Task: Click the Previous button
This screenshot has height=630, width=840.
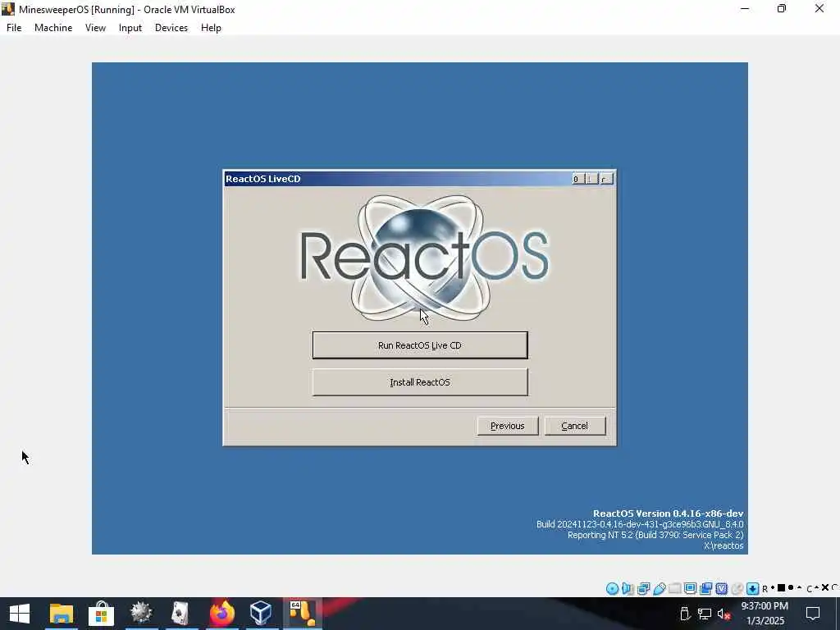Action: (x=507, y=426)
